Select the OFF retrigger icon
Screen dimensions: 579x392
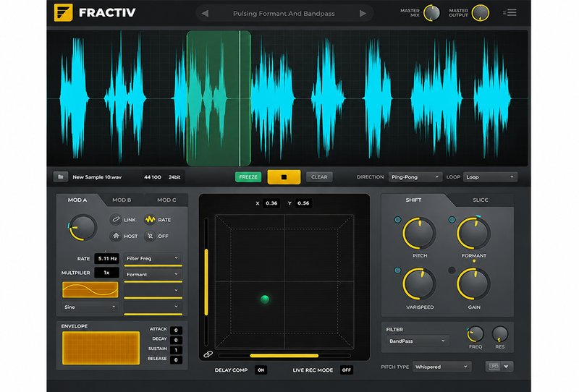[x=150, y=236]
